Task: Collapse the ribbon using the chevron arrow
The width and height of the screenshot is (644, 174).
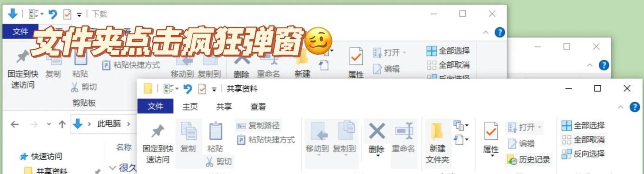Action: pyautogui.click(x=621, y=107)
